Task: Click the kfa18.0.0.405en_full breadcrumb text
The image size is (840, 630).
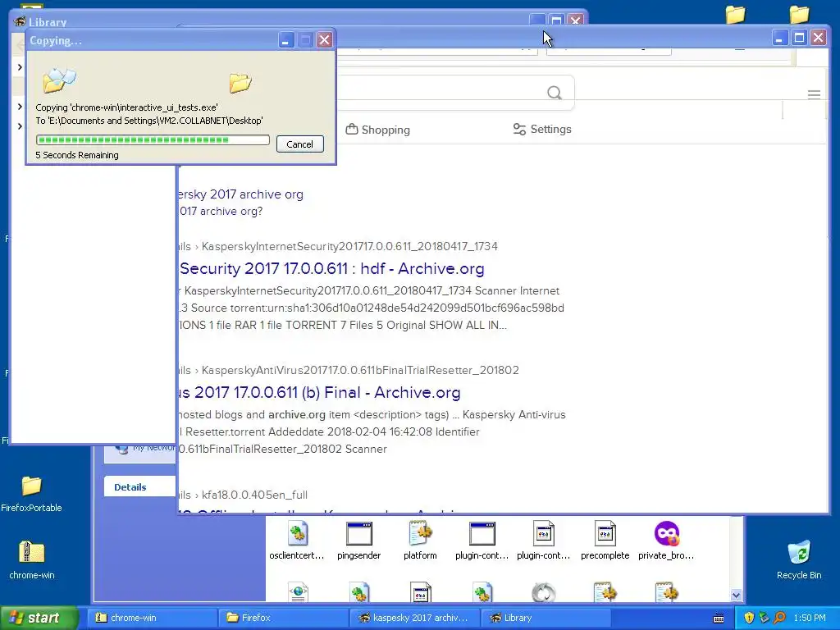Action: click(x=254, y=495)
